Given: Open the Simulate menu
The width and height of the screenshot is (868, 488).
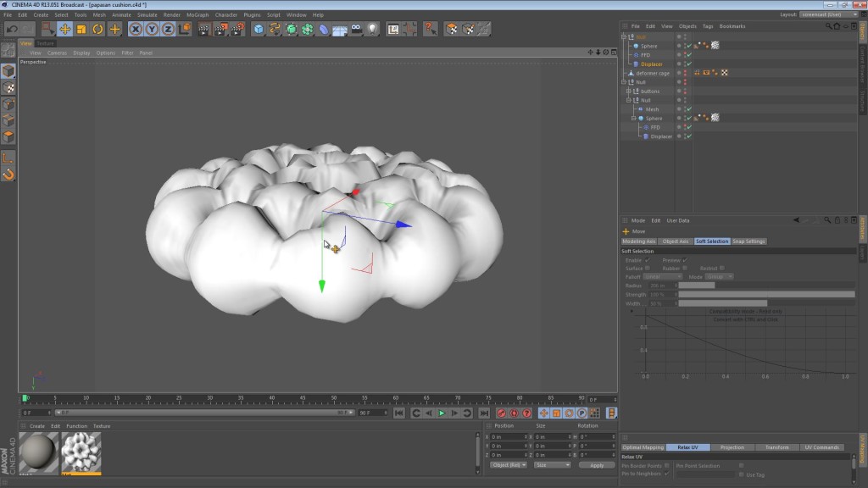Looking at the screenshot, I should [x=147, y=15].
